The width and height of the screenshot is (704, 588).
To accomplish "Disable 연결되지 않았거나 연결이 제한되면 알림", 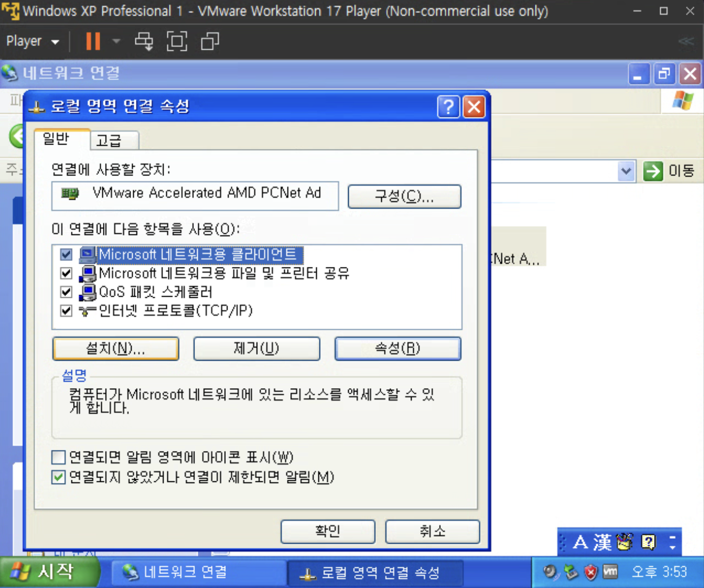I will (x=58, y=477).
